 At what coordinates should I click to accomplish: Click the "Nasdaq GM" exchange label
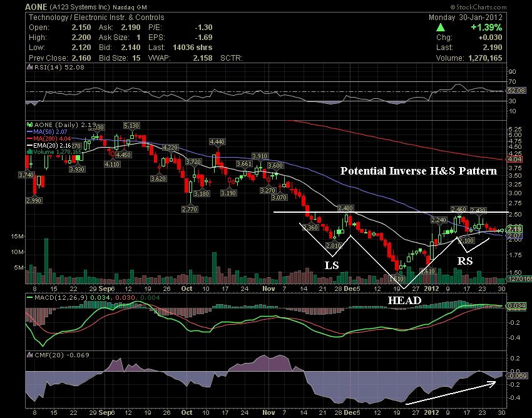pos(130,7)
